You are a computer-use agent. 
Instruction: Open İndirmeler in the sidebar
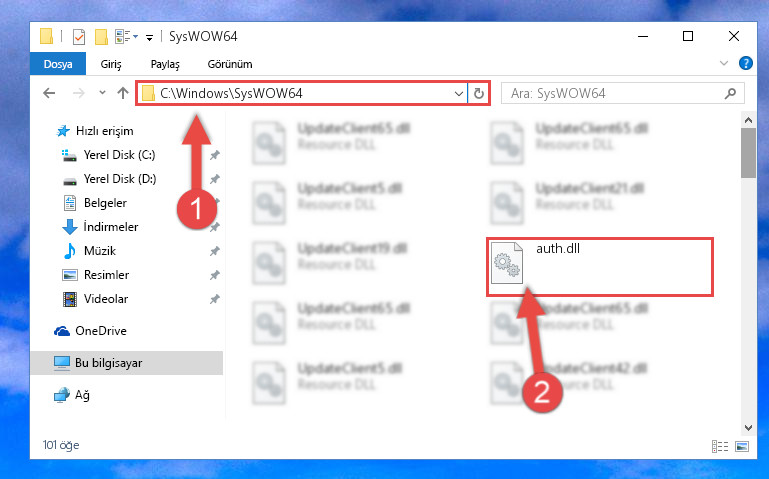[x=111, y=227]
